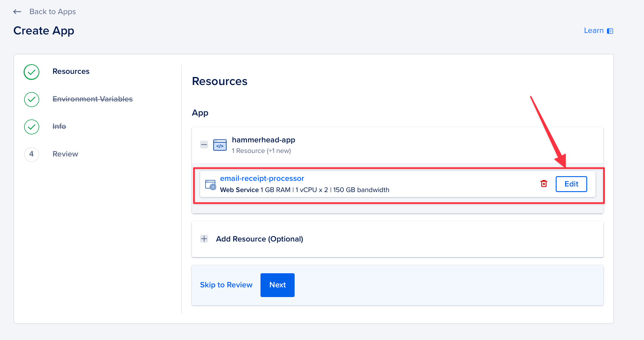The height and width of the screenshot is (340, 644).
Task: Click the hammerhead-app code window icon
Action: (220, 145)
